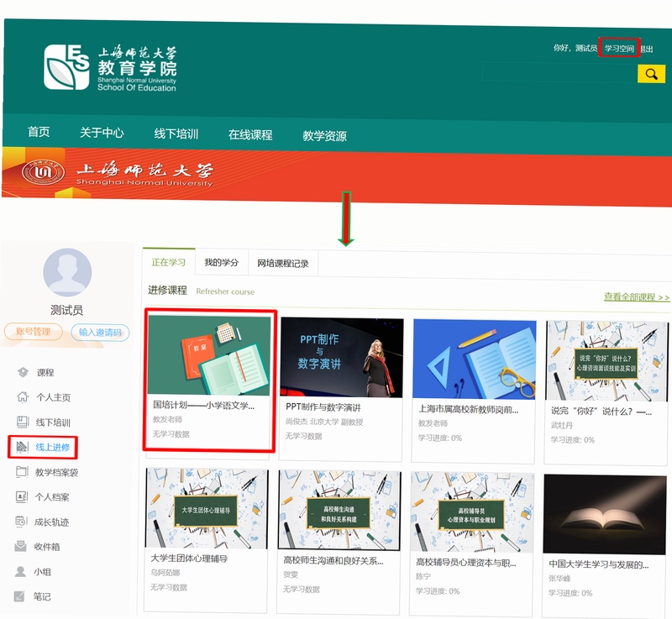Open the 大学生团体心理辅导 course thumbnail
This screenshot has height=619, width=672.
coord(207,508)
